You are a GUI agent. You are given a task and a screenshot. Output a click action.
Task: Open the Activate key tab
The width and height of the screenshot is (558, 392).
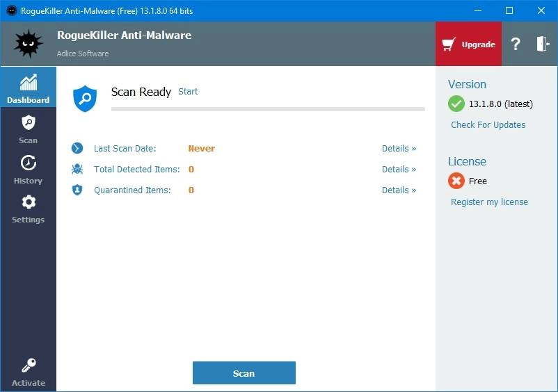click(x=28, y=372)
